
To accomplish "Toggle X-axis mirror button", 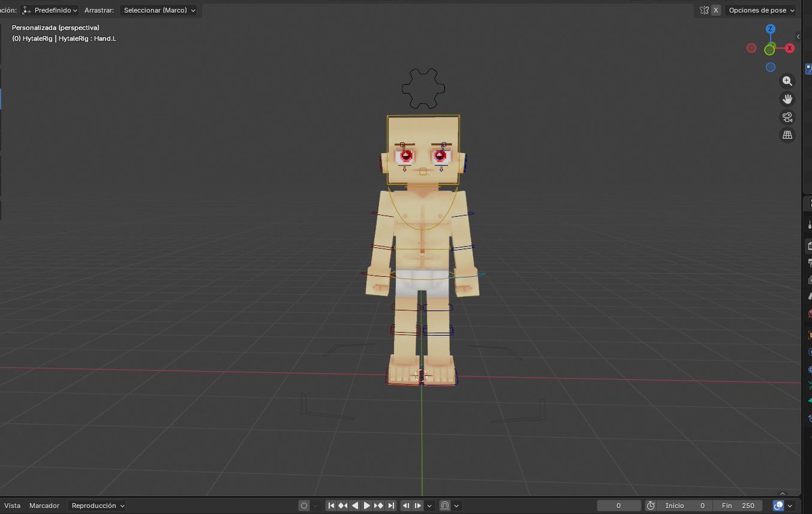I will point(716,10).
